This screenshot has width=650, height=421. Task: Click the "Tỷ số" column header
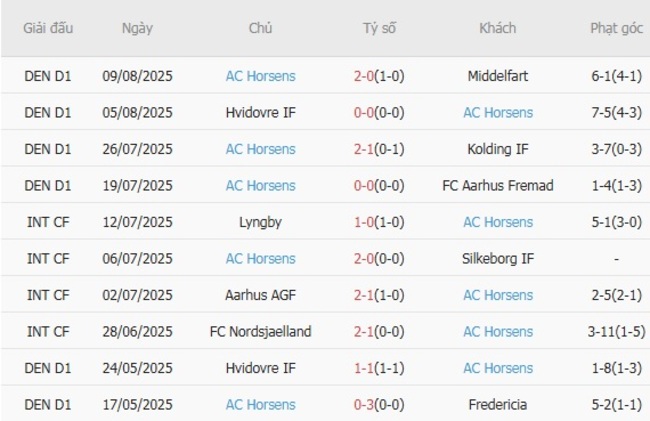coord(379,28)
